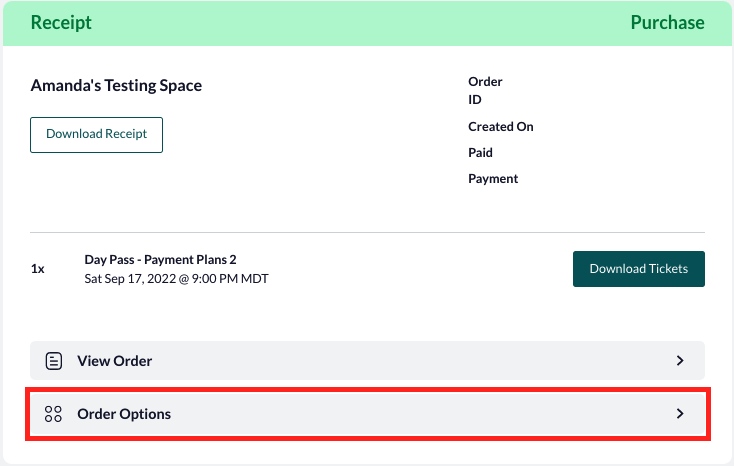Click the Download Receipt button
734x466 pixels.
[96, 135]
